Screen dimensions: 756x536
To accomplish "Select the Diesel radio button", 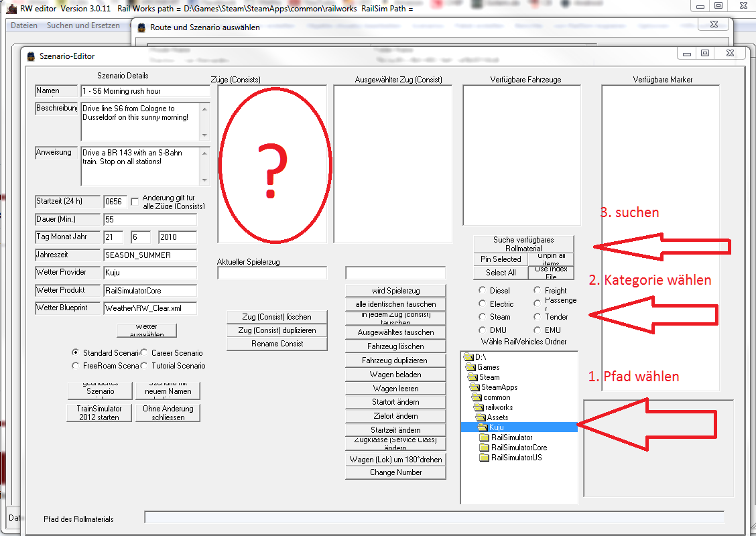I will pos(483,291).
